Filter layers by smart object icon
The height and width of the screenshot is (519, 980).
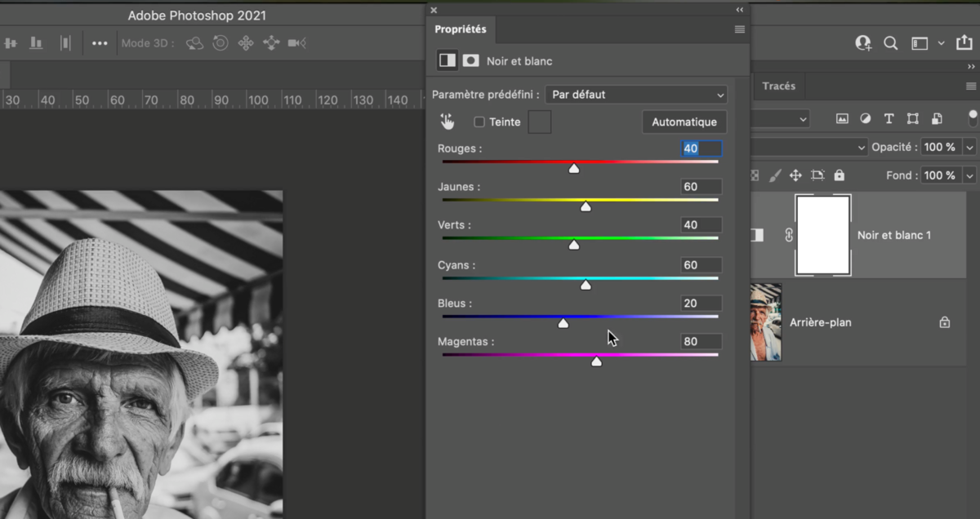click(x=937, y=118)
